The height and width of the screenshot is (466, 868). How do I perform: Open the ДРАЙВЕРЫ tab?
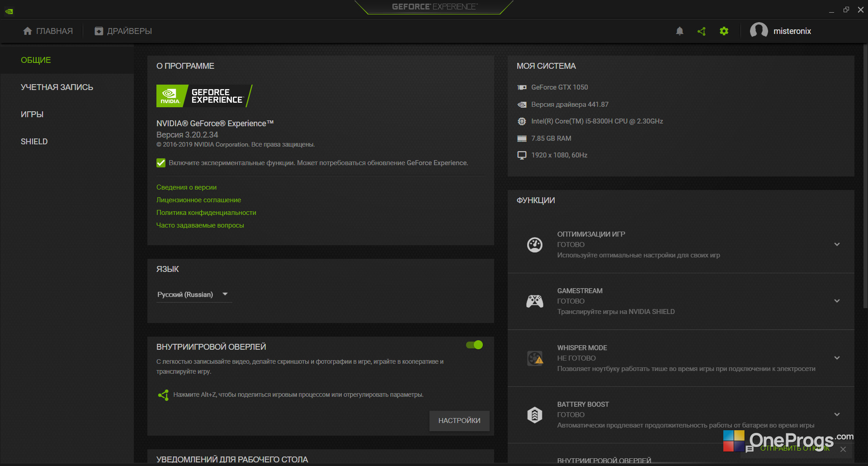pyautogui.click(x=123, y=31)
